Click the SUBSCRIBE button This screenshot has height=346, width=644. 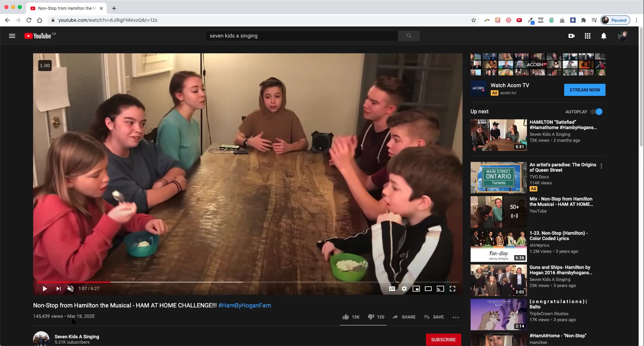coord(443,340)
